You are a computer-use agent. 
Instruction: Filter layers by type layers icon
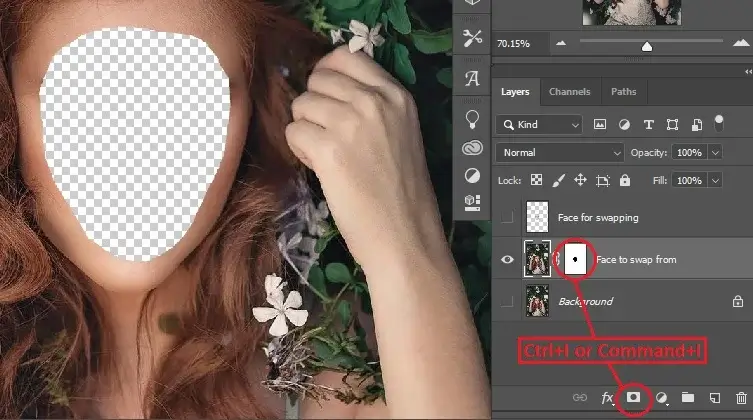648,125
